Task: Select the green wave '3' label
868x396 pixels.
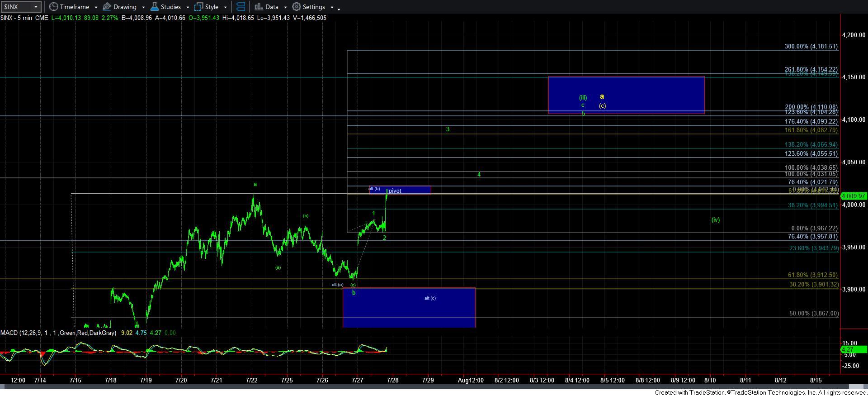Action: click(448, 129)
